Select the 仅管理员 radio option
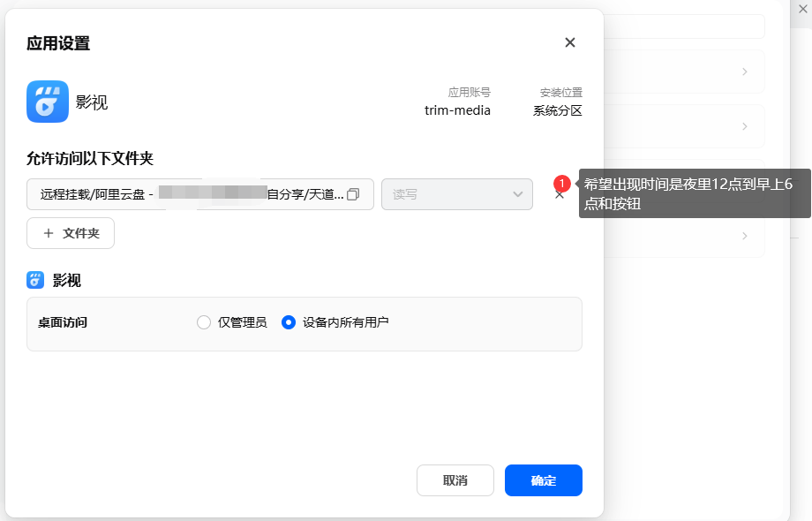 [204, 322]
